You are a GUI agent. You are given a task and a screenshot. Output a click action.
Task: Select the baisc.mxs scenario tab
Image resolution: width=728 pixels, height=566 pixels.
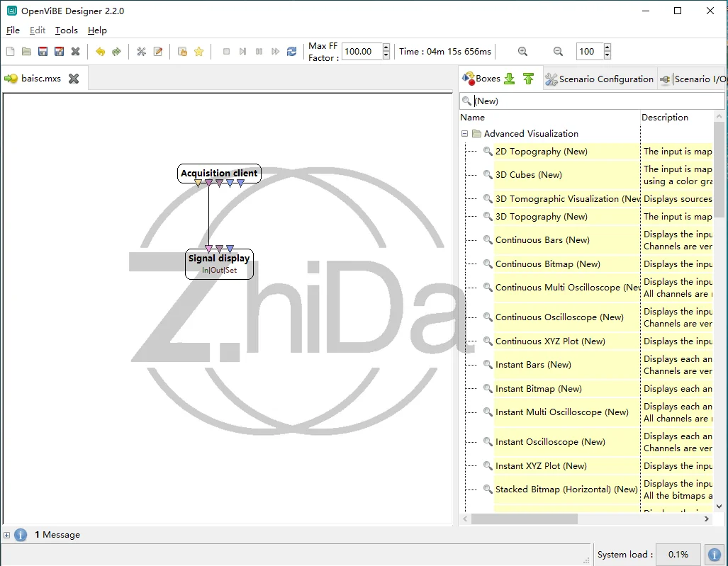[41, 79]
